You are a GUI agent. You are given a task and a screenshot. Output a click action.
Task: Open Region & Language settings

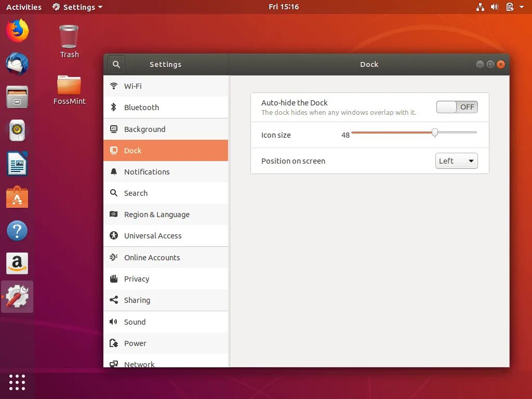coord(166,215)
